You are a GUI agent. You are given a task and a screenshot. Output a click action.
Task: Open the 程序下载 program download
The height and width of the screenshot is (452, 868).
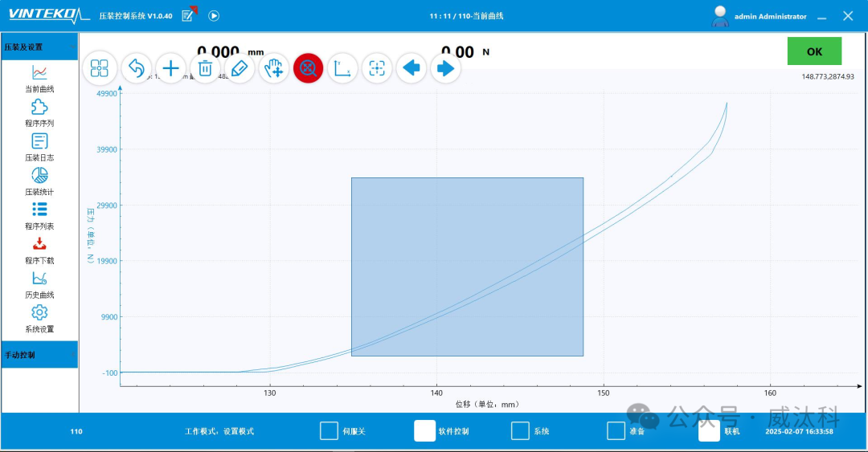coord(39,250)
